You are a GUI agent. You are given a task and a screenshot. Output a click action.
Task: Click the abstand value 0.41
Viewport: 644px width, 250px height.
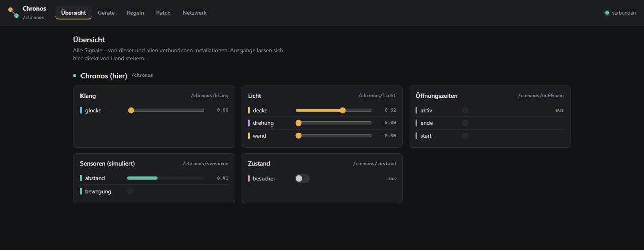click(x=223, y=178)
